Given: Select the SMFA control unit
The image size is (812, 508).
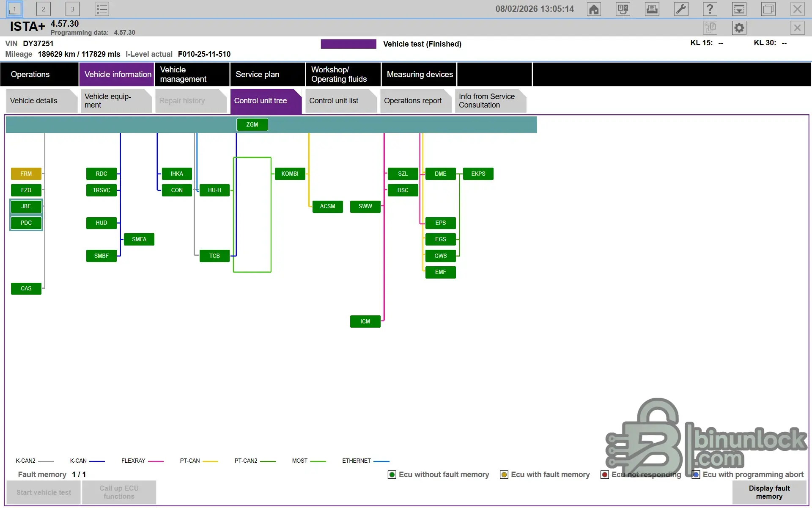Looking at the screenshot, I should click(x=139, y=239).
